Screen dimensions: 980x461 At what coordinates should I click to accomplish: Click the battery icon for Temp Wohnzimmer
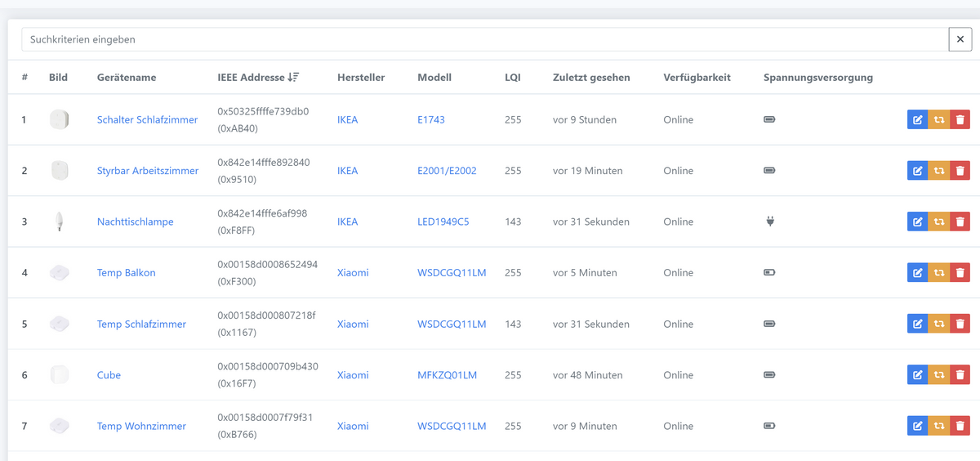point(769,426)
